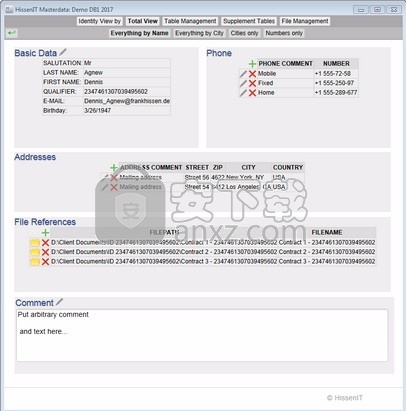Add a new phone entry
The width and height of the screenshot is (406, 411).
click(x=252, y=64)
